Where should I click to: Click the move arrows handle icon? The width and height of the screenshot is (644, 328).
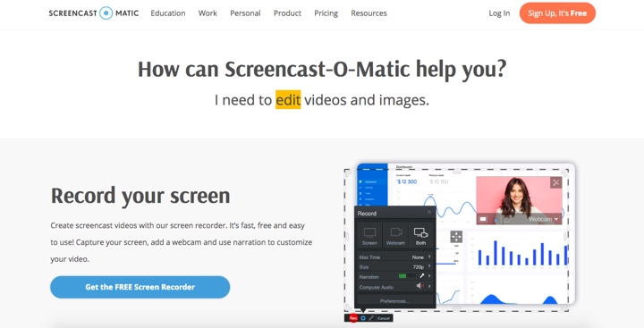(x=456, y=237)
